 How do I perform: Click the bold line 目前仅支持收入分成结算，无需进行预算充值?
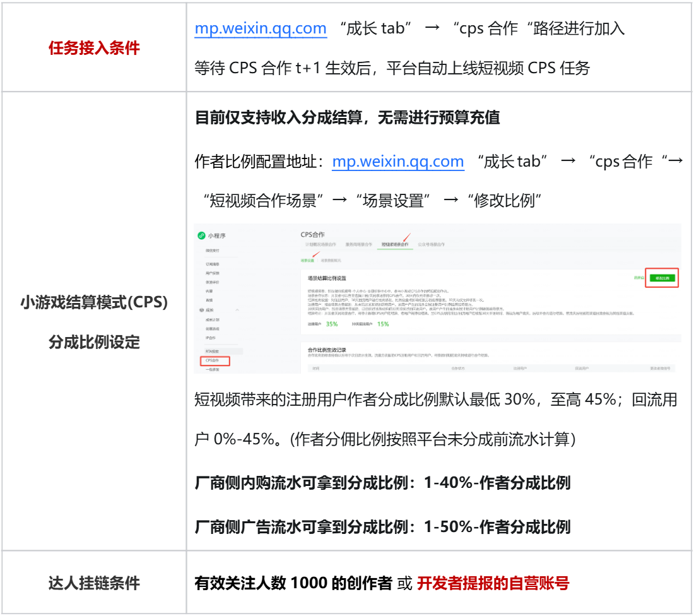[348, 118]
